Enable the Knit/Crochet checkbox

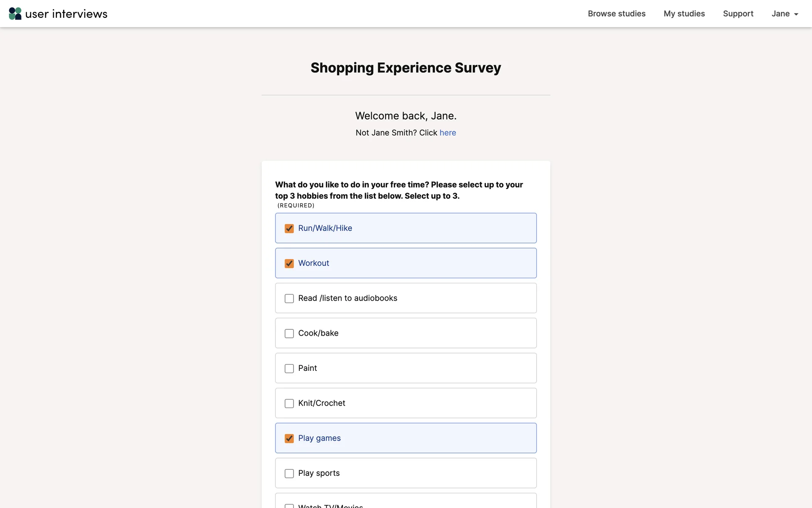pyautogui.click(x=289, y=403)
